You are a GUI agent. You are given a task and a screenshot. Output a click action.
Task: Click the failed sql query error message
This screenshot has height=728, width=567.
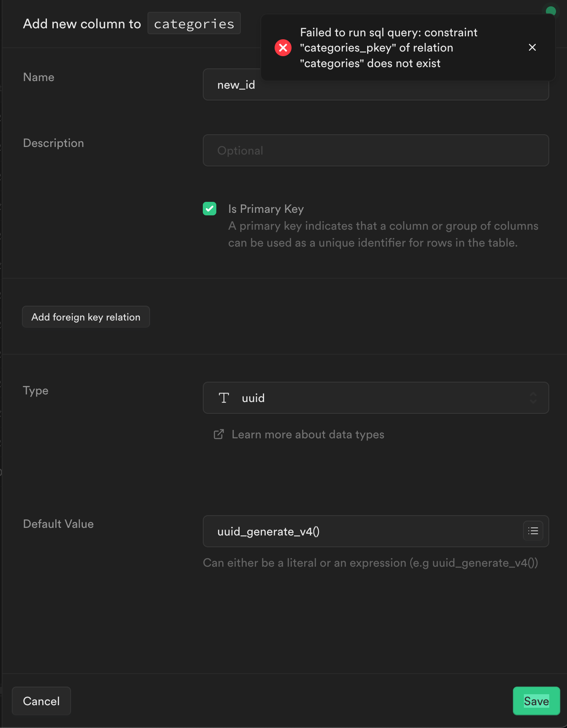pyautogui.click(x=389, y=48)
